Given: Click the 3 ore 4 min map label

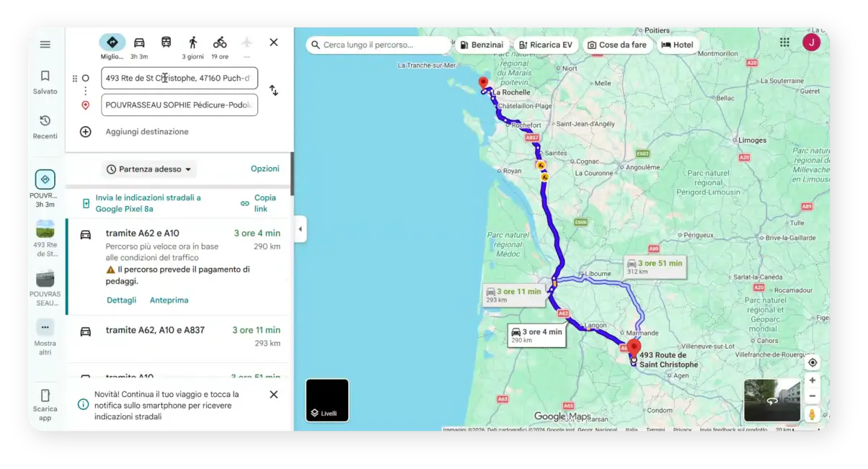Looking at the screenshot, I should [x=536, y=335].
